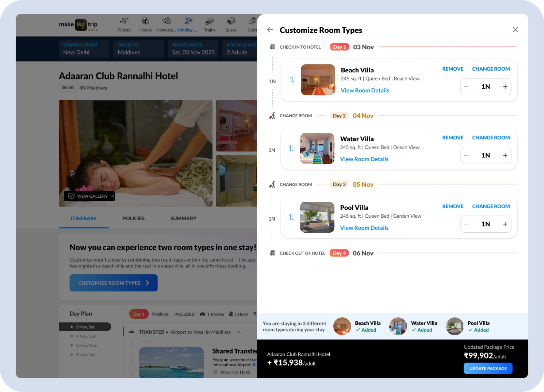The height and width of the screenshot is (392, 544).
Task: Reorder the Water Villa room with swap arrows
Action: (291, 149)
